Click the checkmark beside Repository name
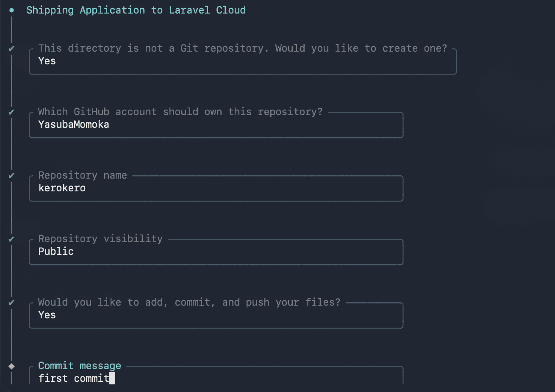Image resolution: width=555 pixels, height=392 pixels. [x=11, y=176]
